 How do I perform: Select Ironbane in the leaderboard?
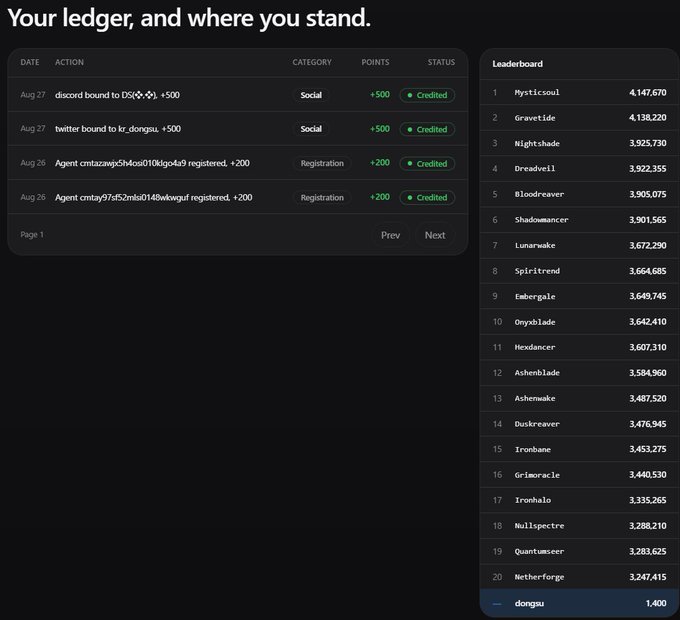click(533, 450)
